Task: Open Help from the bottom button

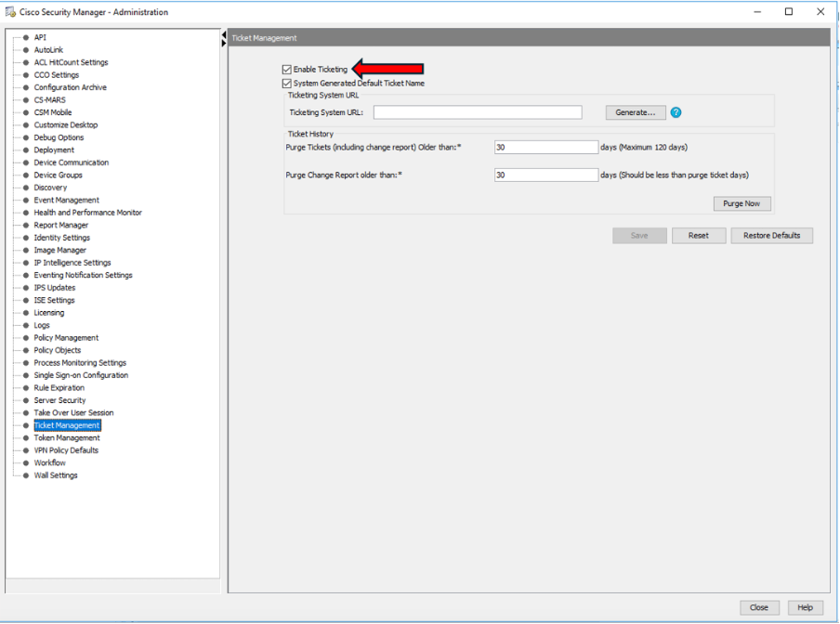Action: (x=806, y=607)
